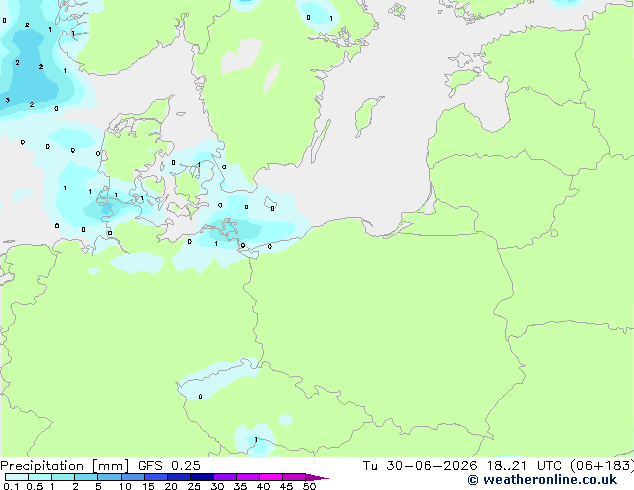Click the 0.1–0.5 mm legend color swatch
Viewport: 634px width, 490px height.
(17, 477)
